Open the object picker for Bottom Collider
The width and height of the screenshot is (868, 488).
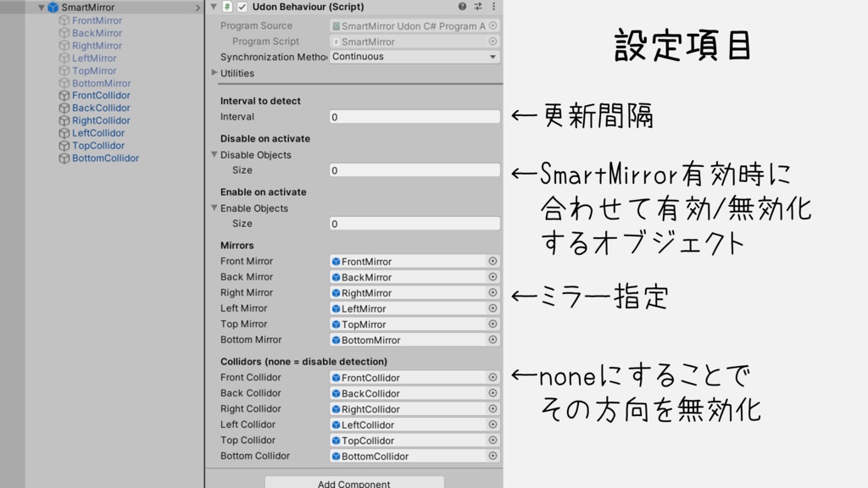click(x=492, y=456)
